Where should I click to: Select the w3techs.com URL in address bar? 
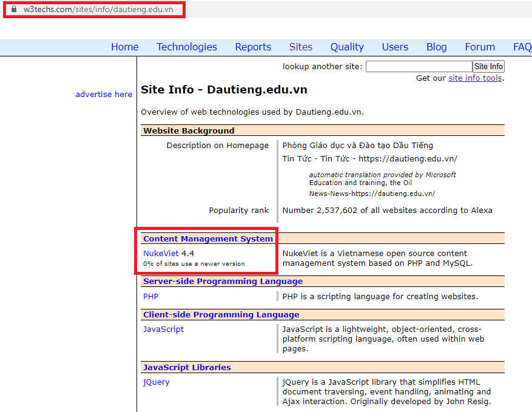pyautogui.click(x=98, y=10)
